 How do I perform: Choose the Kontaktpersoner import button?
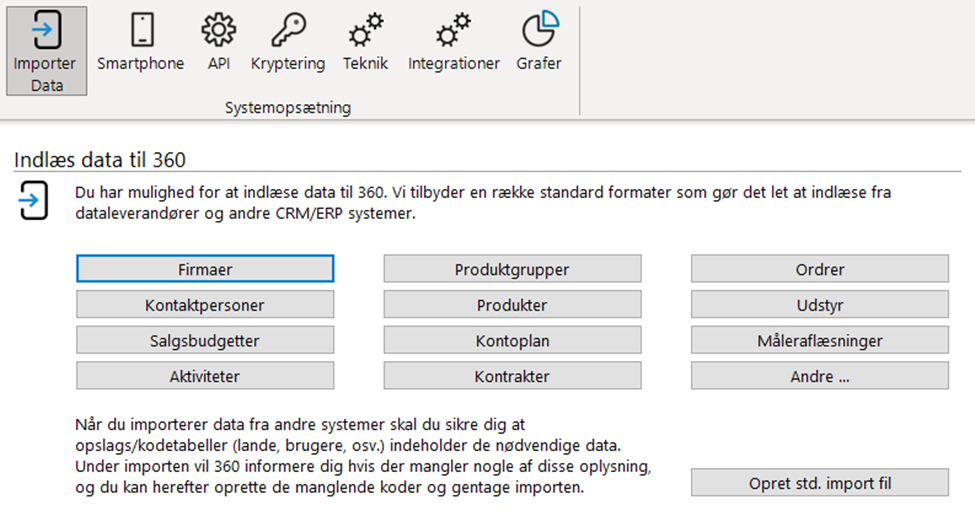pos(205,305)
